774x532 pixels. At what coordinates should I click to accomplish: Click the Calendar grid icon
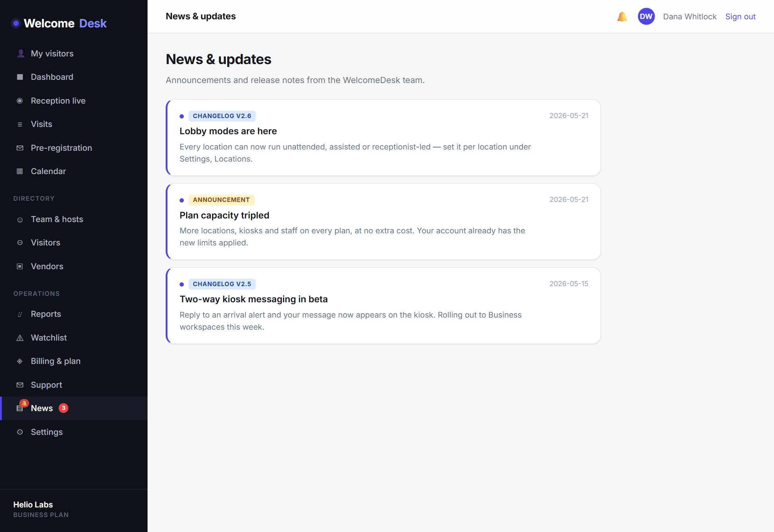(x=20, y=171)
